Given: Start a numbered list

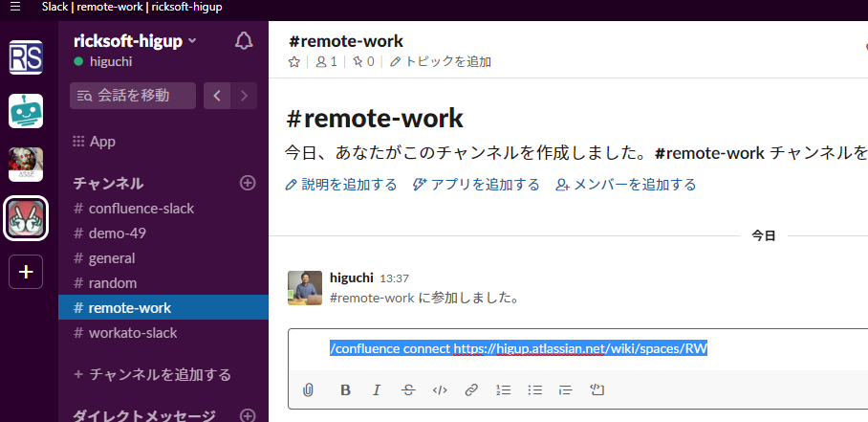Looking at the screenshot, I should [x=503, y=389].
